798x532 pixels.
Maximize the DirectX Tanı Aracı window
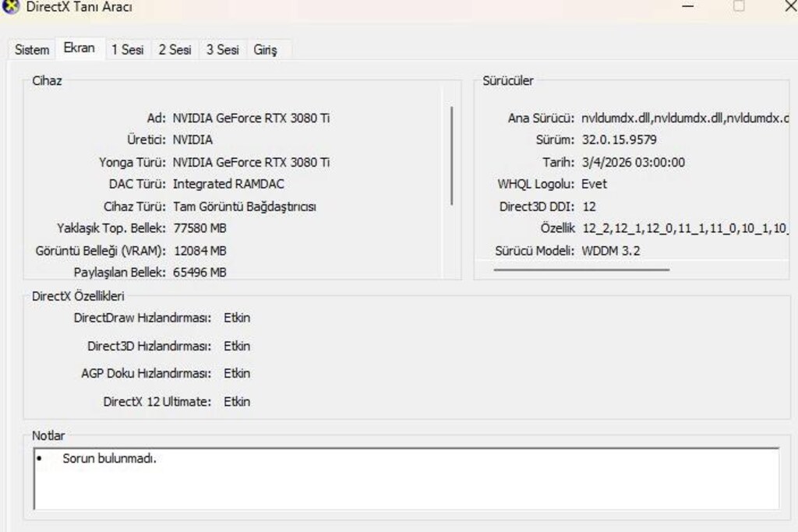point(739,6)
